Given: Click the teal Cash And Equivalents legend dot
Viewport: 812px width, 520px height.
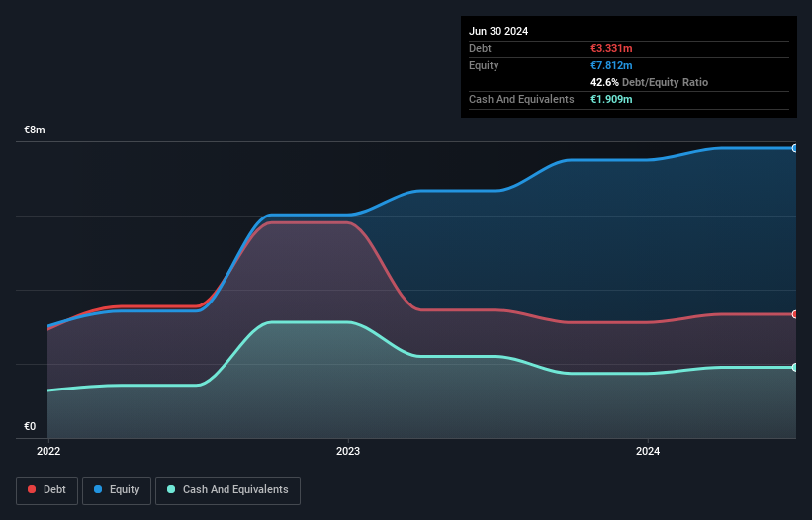Looking at the screenshot, I should 171,489.
